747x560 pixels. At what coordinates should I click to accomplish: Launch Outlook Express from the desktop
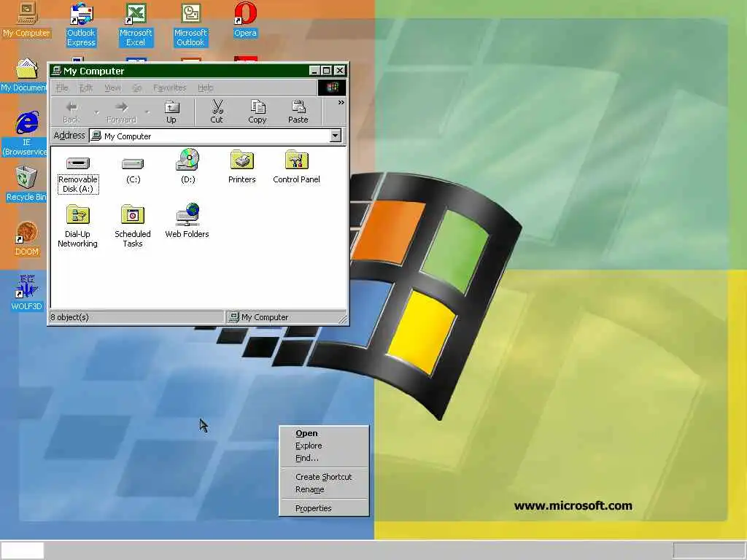[81, 25]
